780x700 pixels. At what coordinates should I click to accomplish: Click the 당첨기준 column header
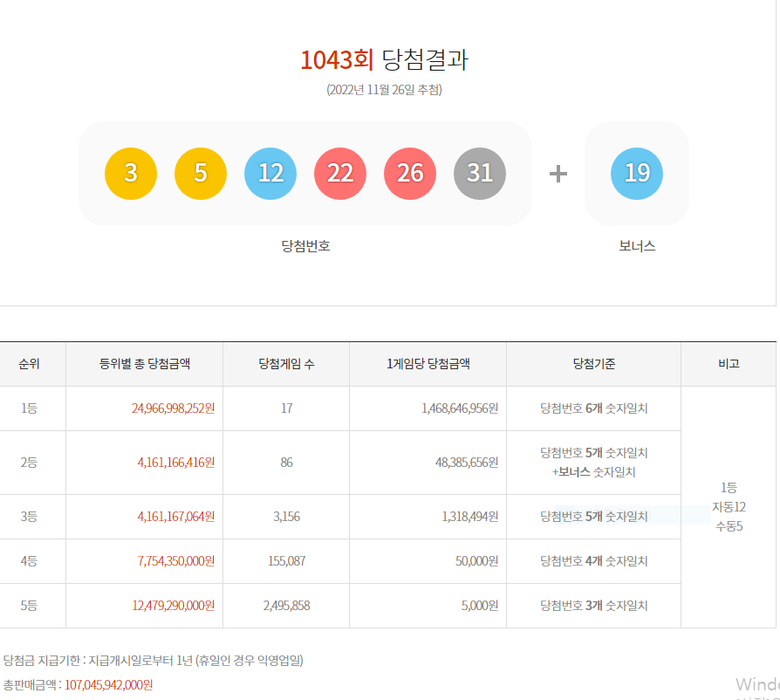tap(594, 364)
